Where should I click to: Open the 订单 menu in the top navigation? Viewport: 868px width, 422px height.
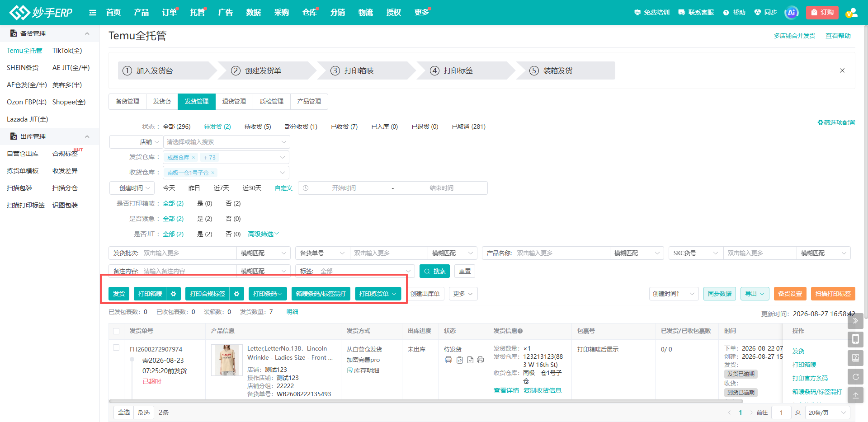pos(170,12)
